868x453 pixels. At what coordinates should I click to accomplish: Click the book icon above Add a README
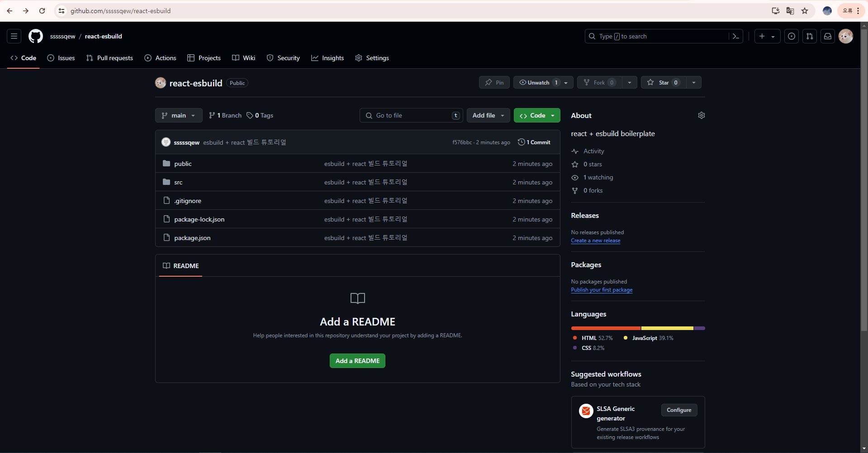point(358,298)
